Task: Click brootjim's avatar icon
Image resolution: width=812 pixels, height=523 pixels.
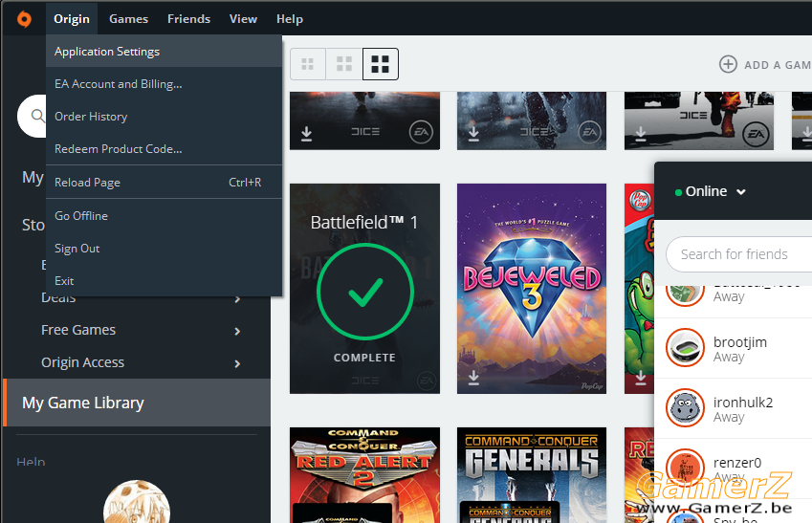Action: (685, 348)
